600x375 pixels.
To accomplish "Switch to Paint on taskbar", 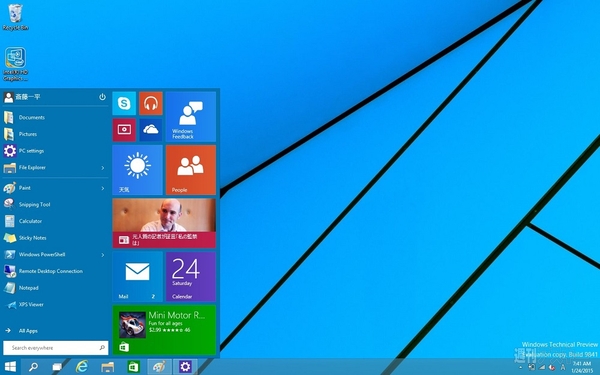I will (x=159, y=367).
